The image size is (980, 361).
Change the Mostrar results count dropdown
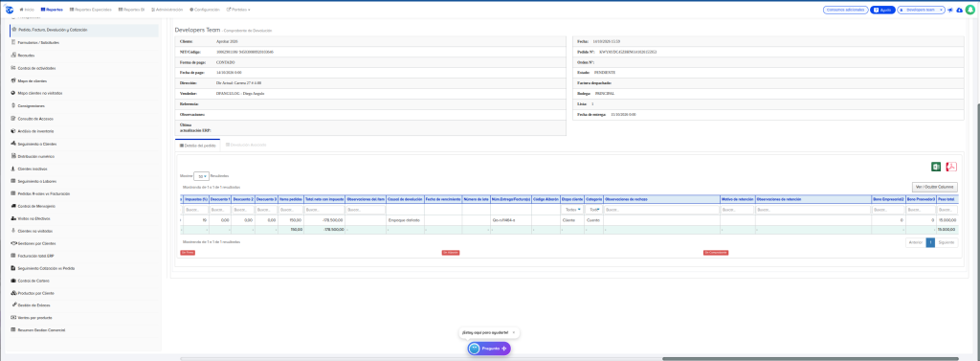[x=201, y=176]
